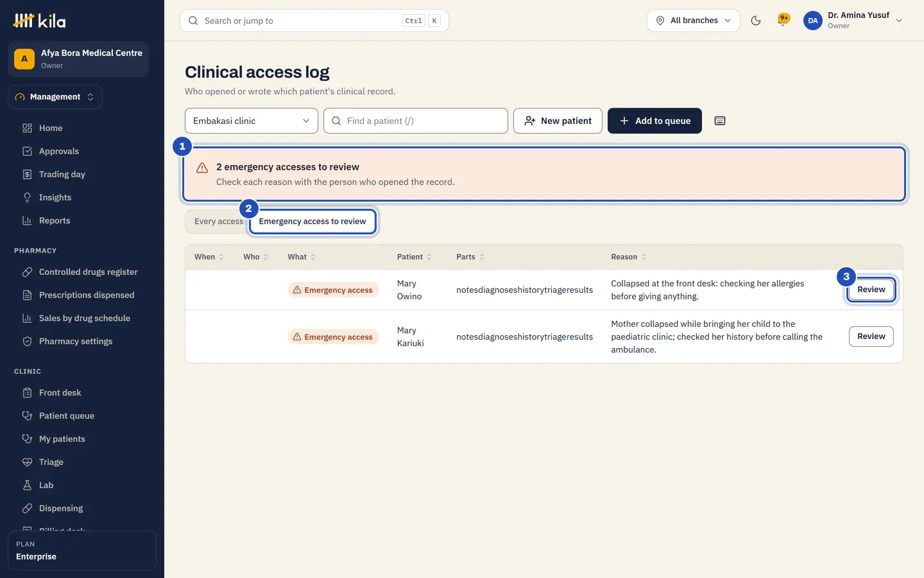The image size is (924, 578).
Task: Click the Kila logo
Action: (x=39, y=21)
